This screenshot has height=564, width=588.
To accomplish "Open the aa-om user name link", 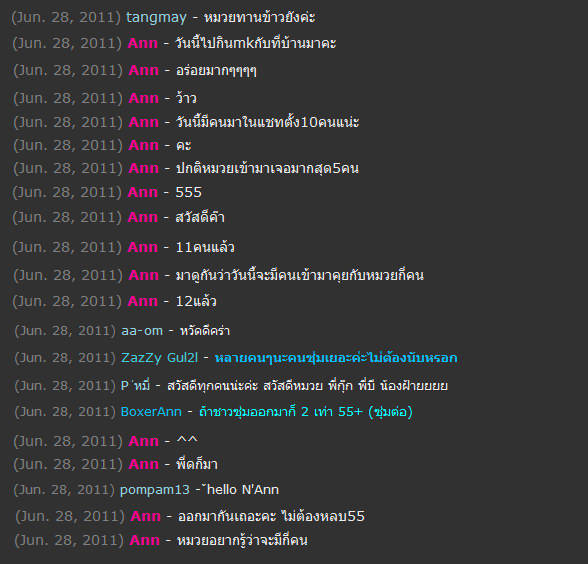I will click(x=142, y=331).
